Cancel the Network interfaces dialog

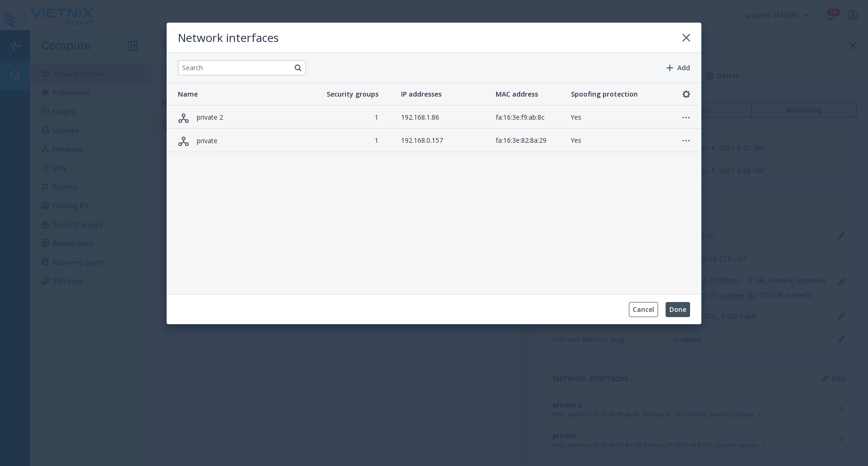pos(643,310)
